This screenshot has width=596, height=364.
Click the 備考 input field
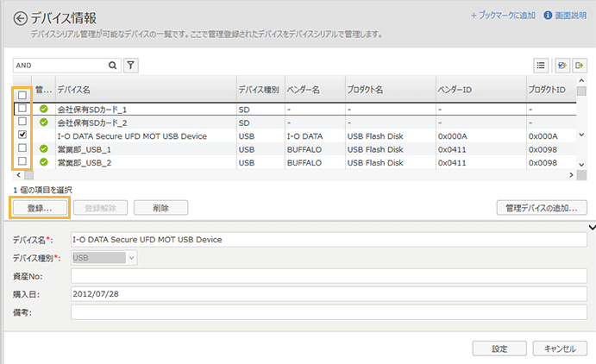[x=329, y=312]
